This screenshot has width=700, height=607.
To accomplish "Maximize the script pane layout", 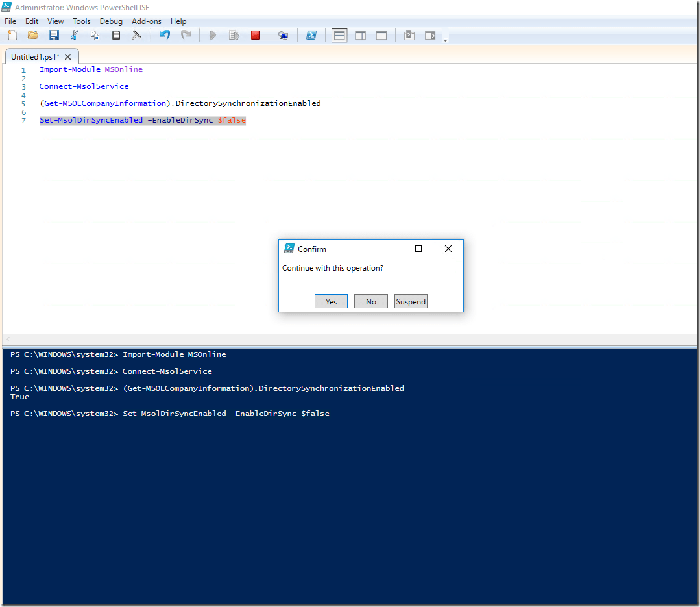I will pos(381,35).
